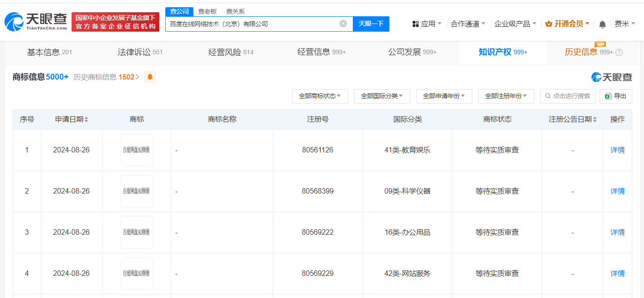Open 详情 for registration 80569222
The height and width of the screenshot is (298, 644).
coord(617,232)
